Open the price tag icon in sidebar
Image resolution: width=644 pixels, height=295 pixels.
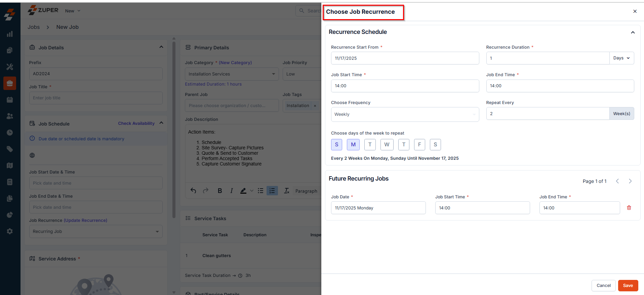point(10,149)
